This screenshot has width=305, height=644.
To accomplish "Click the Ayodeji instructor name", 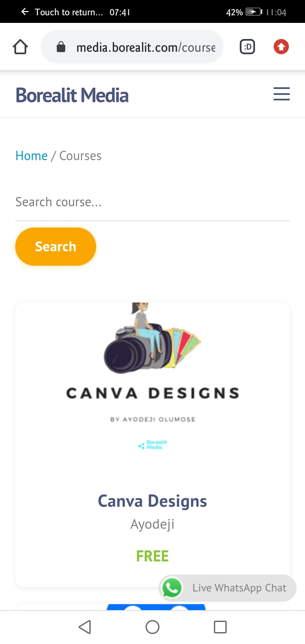I will tap(152, 525).
